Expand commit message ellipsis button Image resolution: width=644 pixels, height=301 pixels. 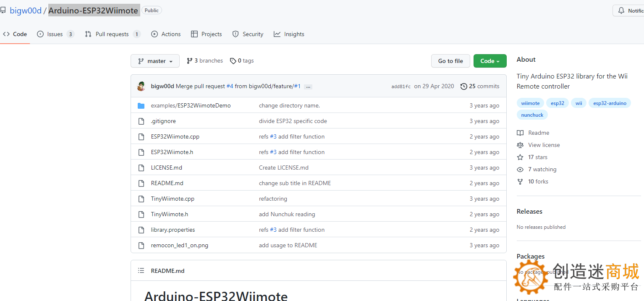coord(308,87)
